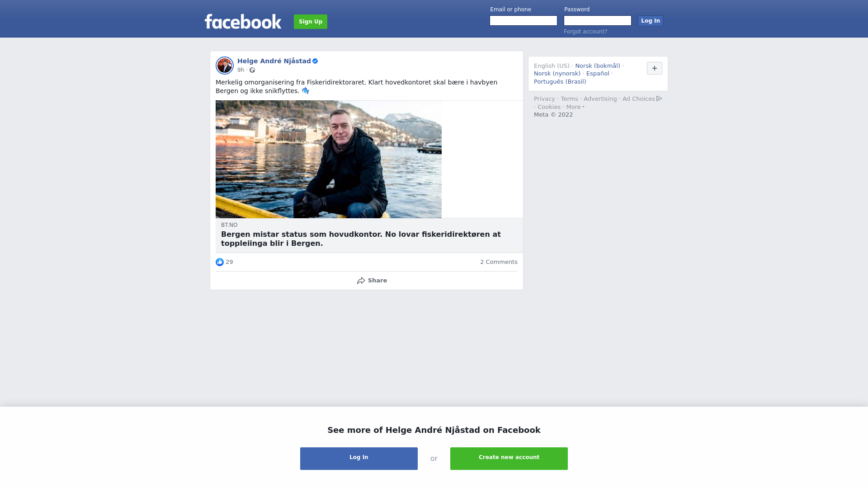
Task: Click Forgot account? link
Action: [585, 32]
